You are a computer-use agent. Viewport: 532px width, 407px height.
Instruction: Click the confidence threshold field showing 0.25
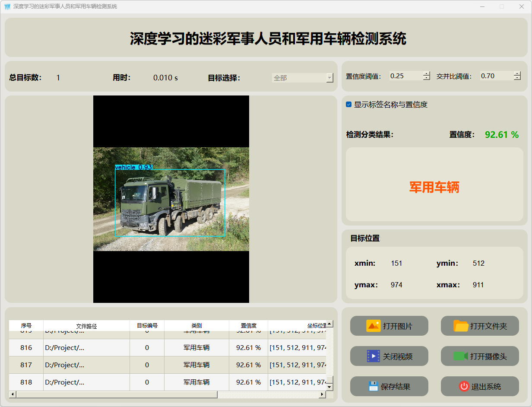[x=405, y=76]
